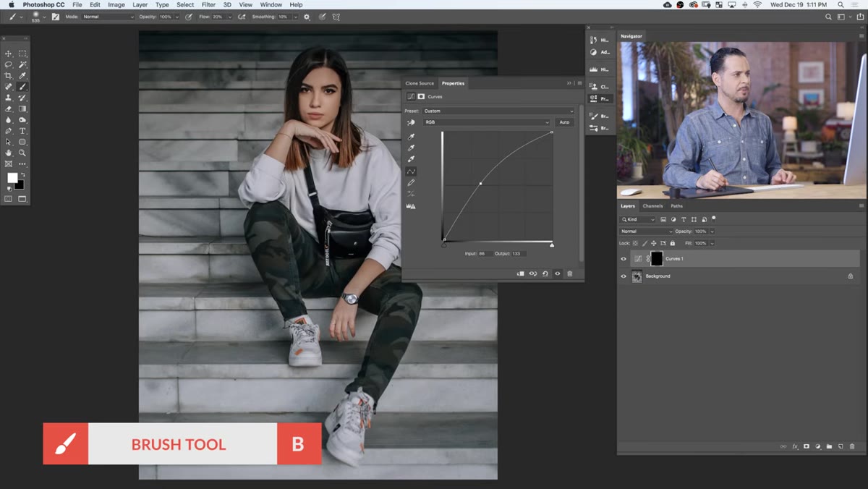
Task: Select the Rectangular Marquee tool
Action: pyautogui.click(x=22, y=54)
